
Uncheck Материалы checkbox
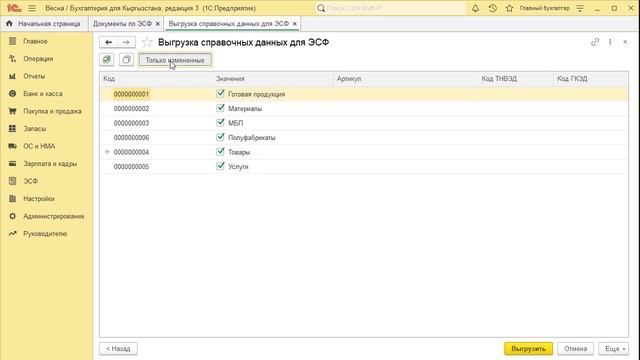coord(220,108)
